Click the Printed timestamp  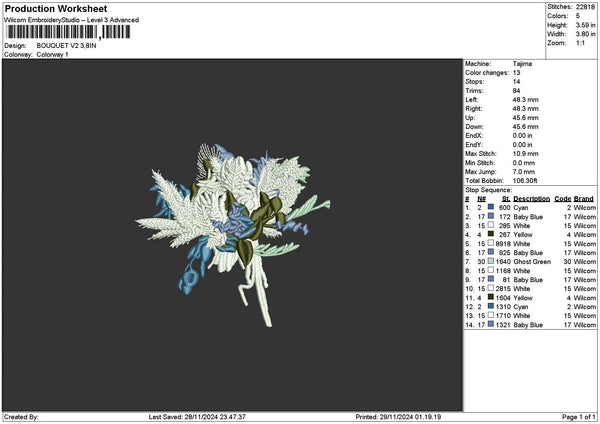click(398, 417)
